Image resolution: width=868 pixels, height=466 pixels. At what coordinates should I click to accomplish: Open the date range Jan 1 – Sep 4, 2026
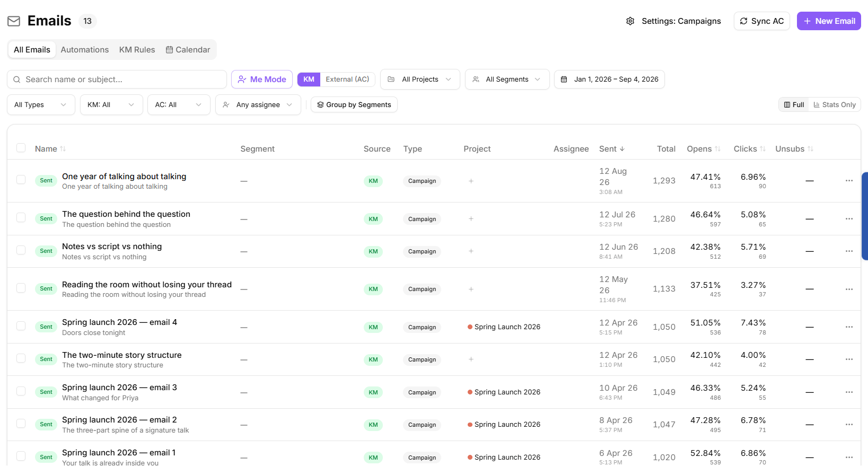(609, 80)
